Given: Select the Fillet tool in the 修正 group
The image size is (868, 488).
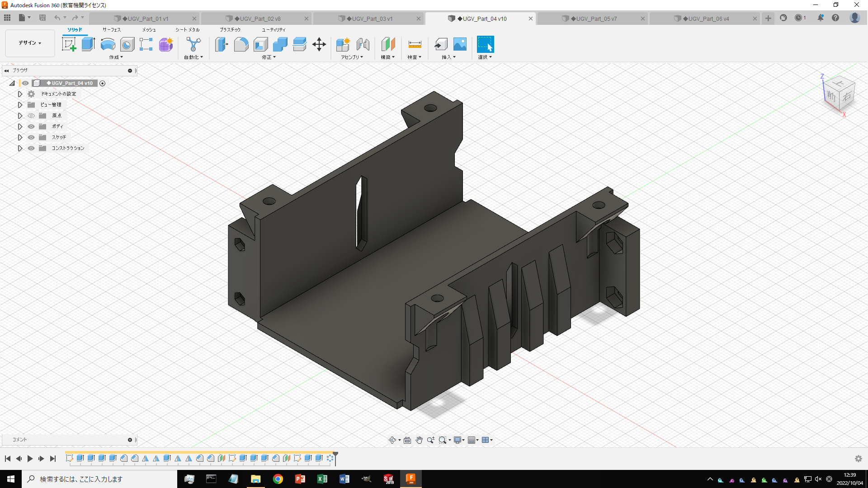Looking at the screenshot, I should click(241, 44).
